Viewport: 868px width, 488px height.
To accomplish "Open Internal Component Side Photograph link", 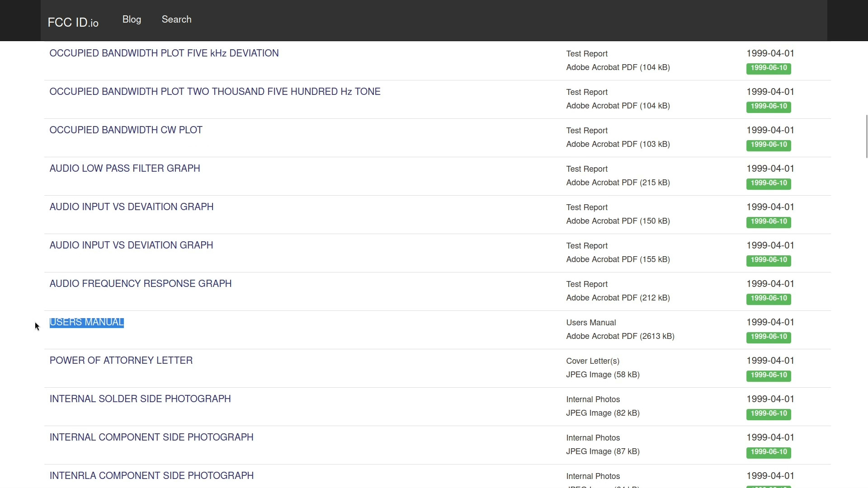I will (151, 437).
